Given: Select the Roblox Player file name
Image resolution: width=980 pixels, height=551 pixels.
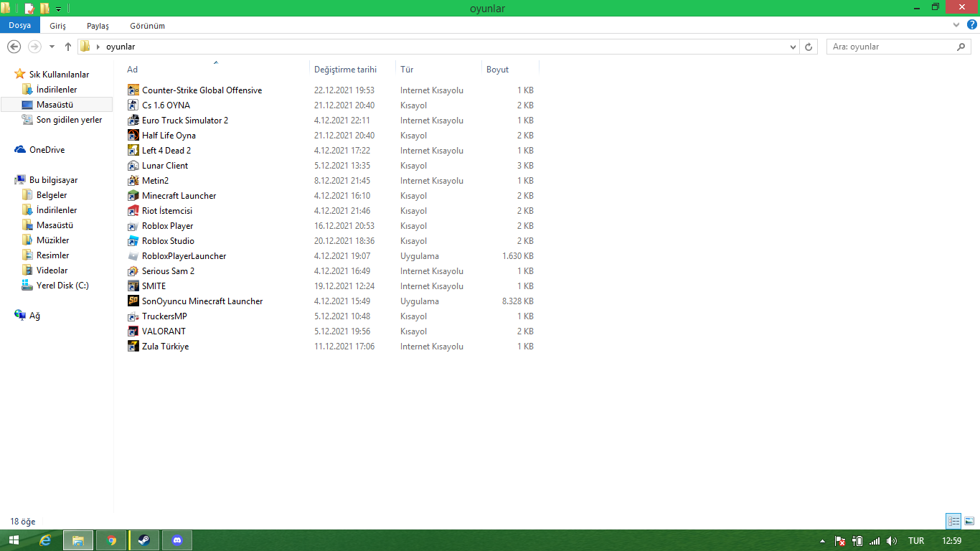Looking at the screenshot, I should 168,226.
